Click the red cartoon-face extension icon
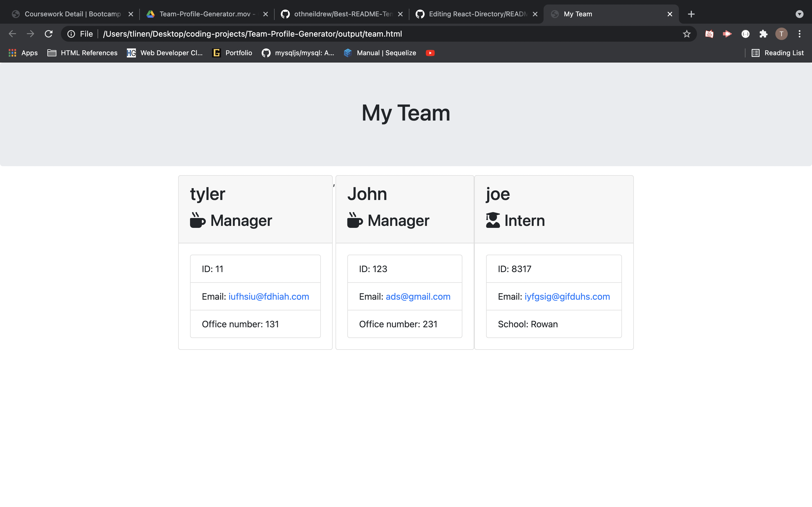Image resolution: width=812 pixels, height=507 pixels. click(x=709, y=34)
